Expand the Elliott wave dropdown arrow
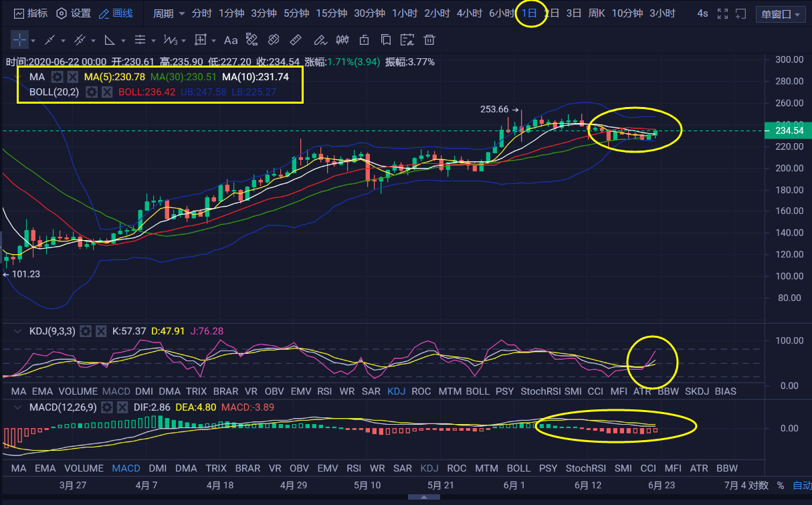Viewport: 812px width, 505px height. pos(184,41)
